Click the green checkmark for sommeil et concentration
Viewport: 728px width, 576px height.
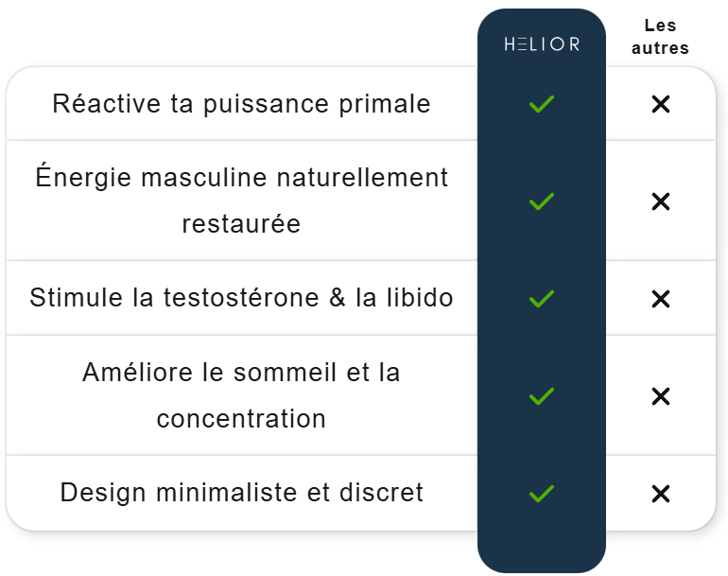(x=542, y=396)
